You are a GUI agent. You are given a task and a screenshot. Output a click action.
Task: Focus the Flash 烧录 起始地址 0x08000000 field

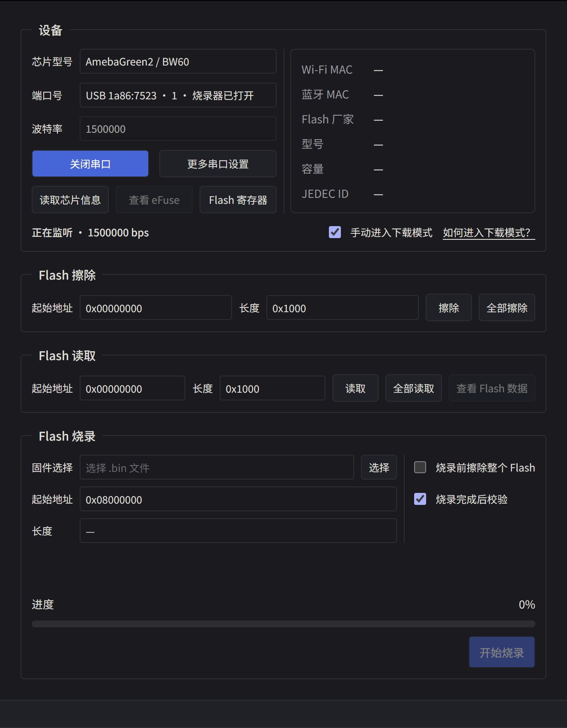pyautogui.click(x=239, y=499)
